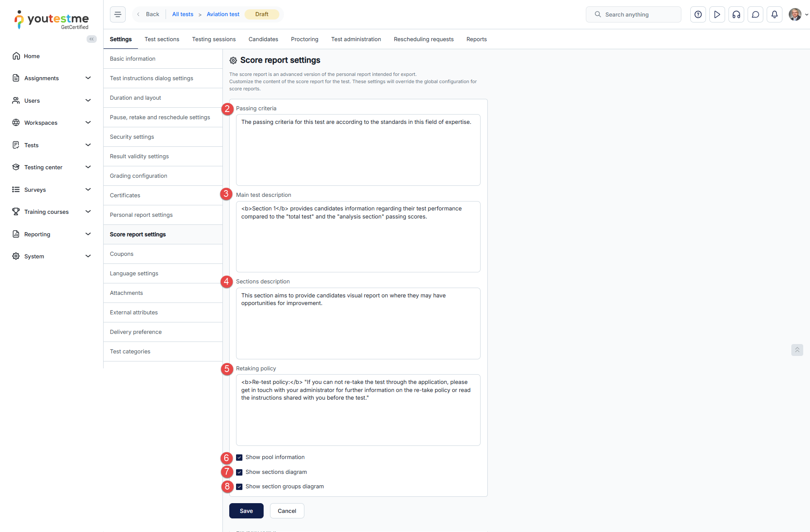Open the chat bubble icon
810x532 pixels.
click(x=755, y=14)
